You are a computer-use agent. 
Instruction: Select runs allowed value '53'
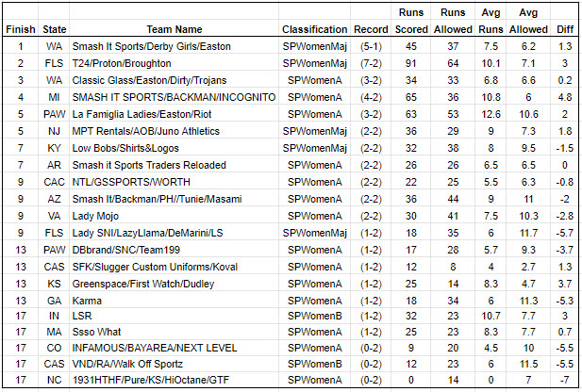pos(453,114)
